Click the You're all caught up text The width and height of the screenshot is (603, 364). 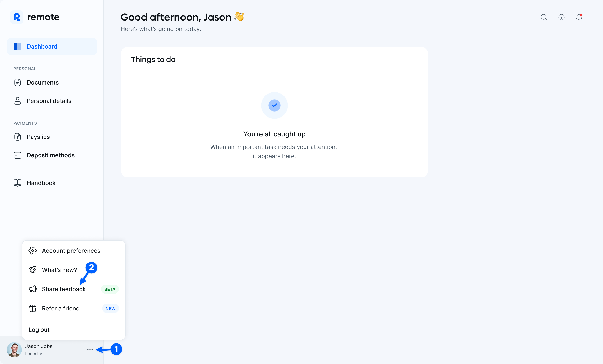(274, 134)
